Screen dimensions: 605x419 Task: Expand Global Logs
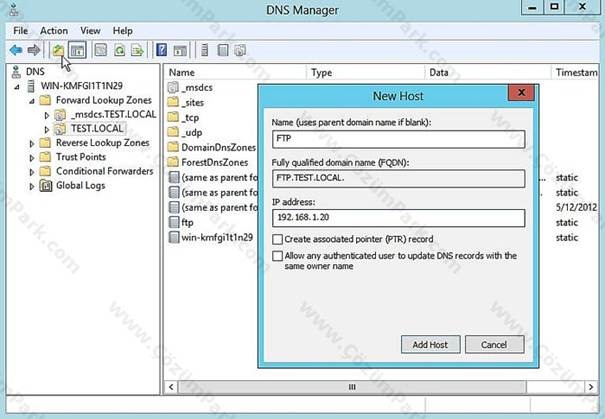[32, 187]
